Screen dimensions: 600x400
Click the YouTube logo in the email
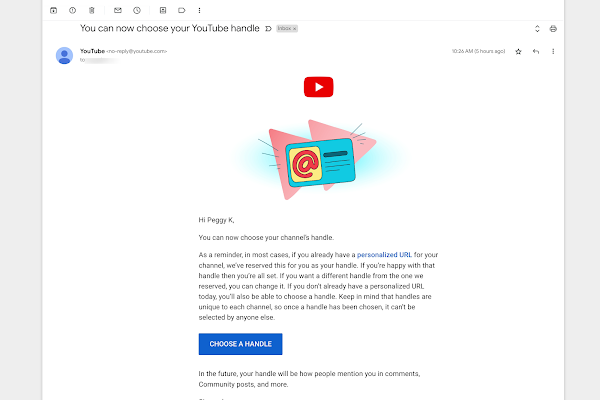click(318, 87)
